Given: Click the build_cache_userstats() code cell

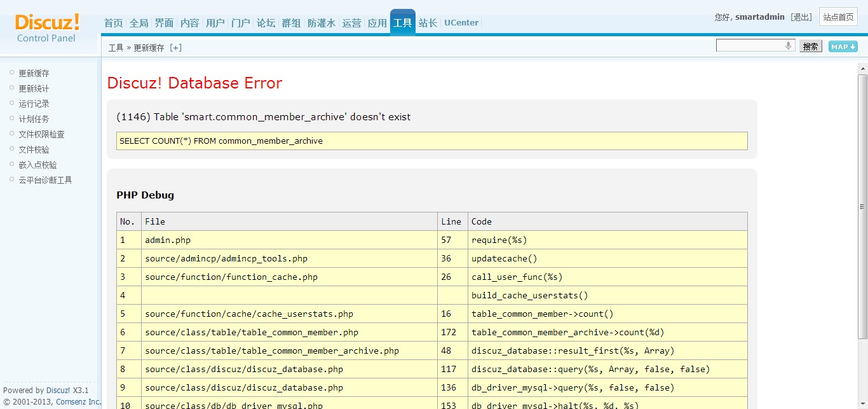Looking at the screenshot, I should (x=607, y=295).
